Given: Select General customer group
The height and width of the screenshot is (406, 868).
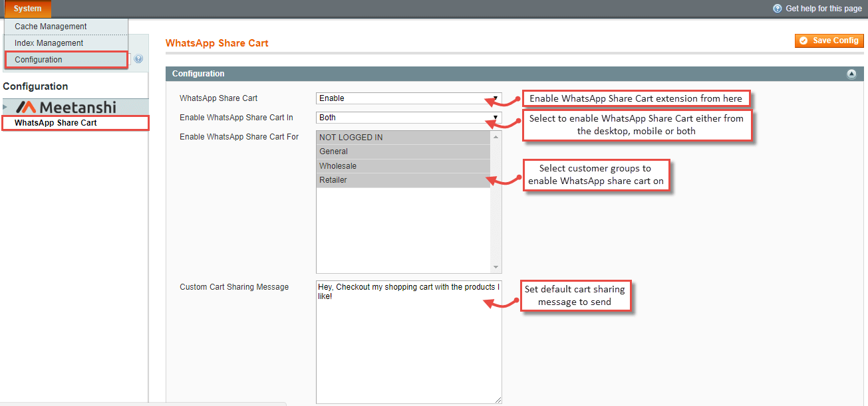Looking at the screenshot, I should 403,152.
